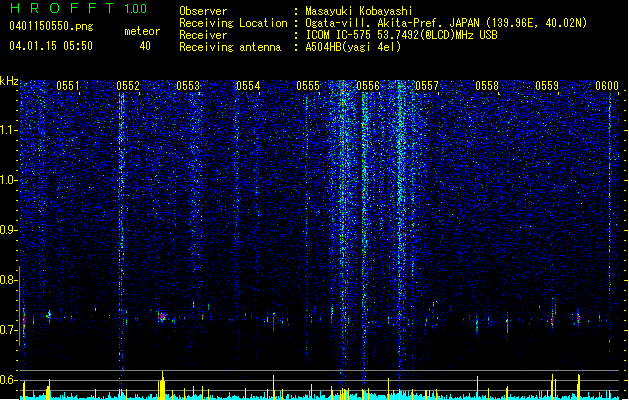Click the HROFFT 1.0.0 title text

[78, 8]
